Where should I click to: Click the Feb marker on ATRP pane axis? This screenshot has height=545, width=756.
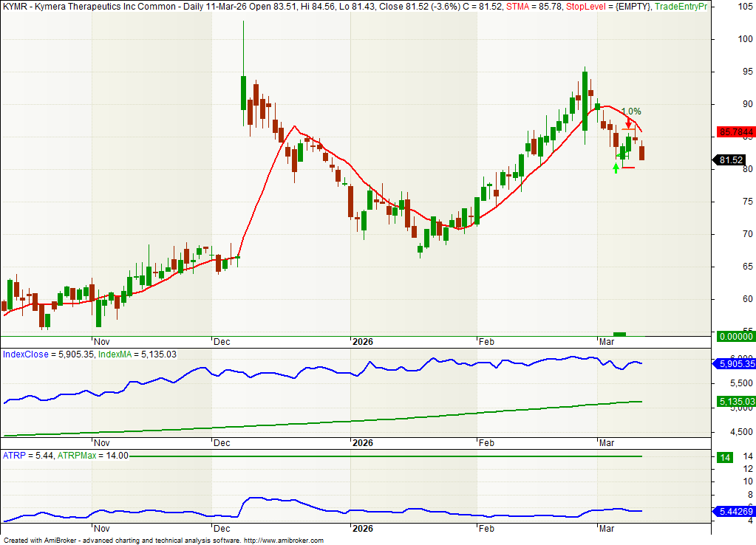pyautogui.click(x=486, y=529)
